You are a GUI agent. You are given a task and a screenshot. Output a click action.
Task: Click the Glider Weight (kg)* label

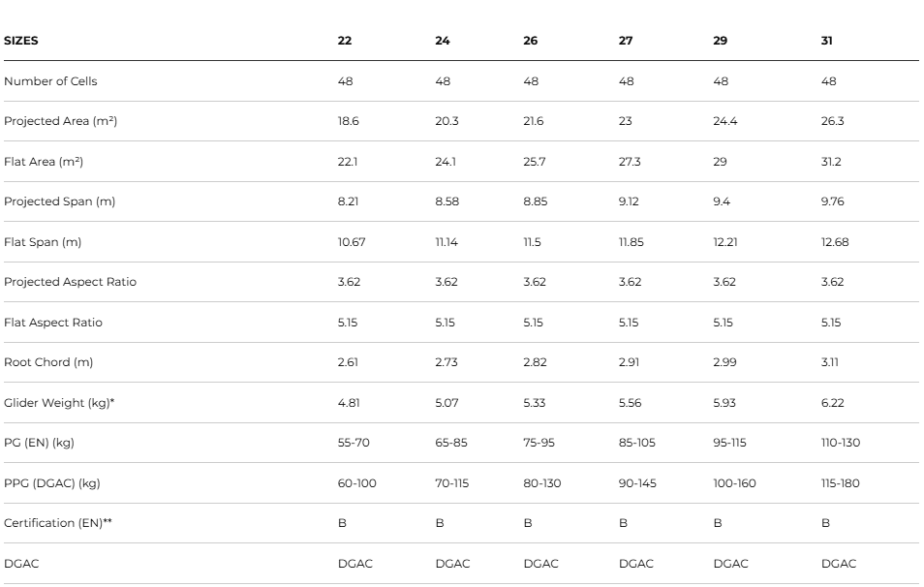pos(59,403)
